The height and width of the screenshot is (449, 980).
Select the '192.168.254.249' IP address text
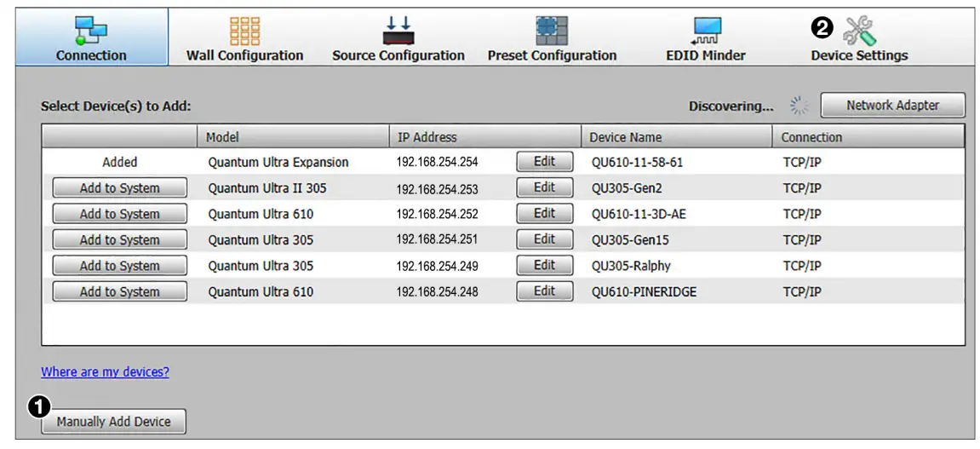click(x=437, y=267)
